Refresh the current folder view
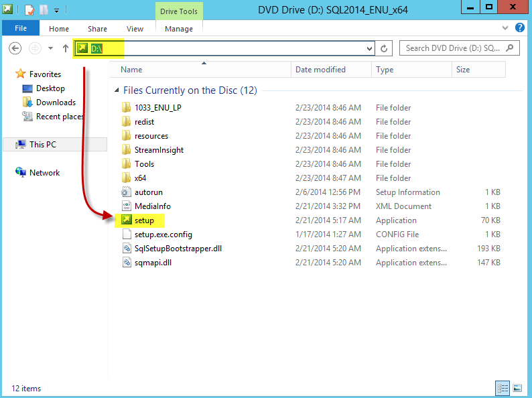 pos(384,48)
